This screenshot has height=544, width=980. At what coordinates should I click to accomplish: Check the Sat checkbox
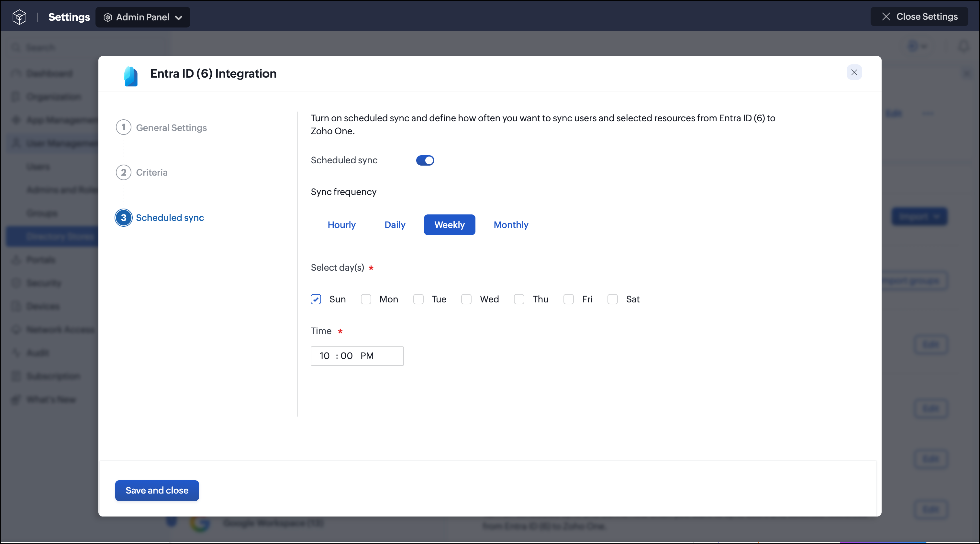point(612,299)
